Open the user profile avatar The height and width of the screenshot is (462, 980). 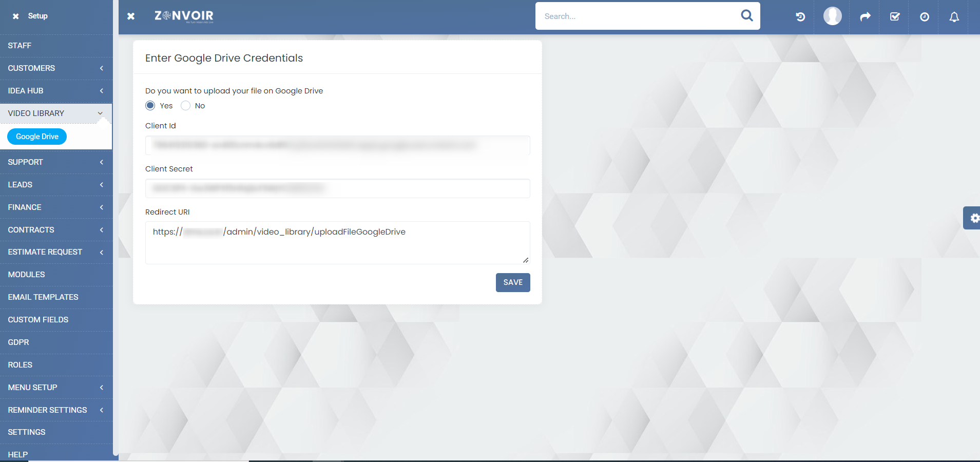[x=832, y=16]
